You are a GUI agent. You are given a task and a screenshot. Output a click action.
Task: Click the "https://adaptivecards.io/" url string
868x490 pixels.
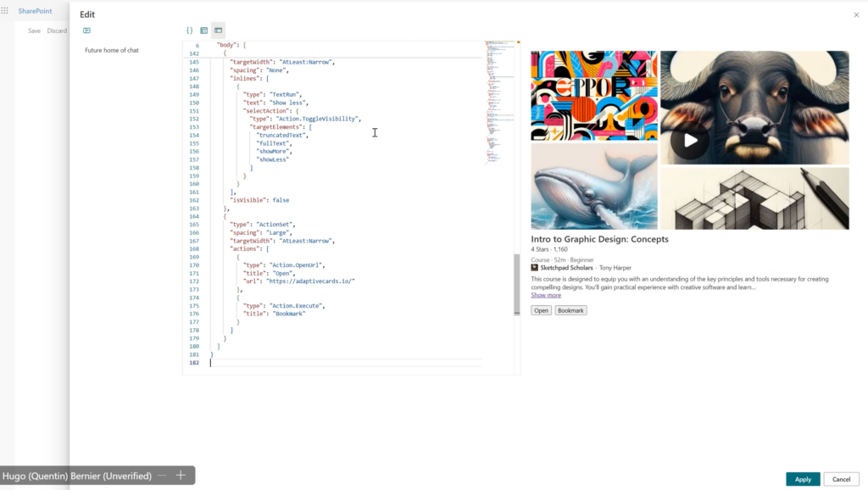coord(310,281)
